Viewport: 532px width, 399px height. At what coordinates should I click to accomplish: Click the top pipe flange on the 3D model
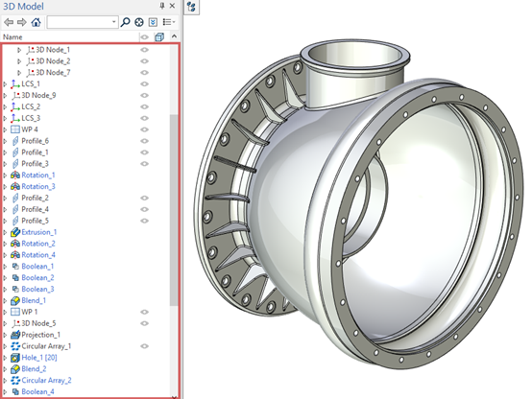(x=355, y=54)
